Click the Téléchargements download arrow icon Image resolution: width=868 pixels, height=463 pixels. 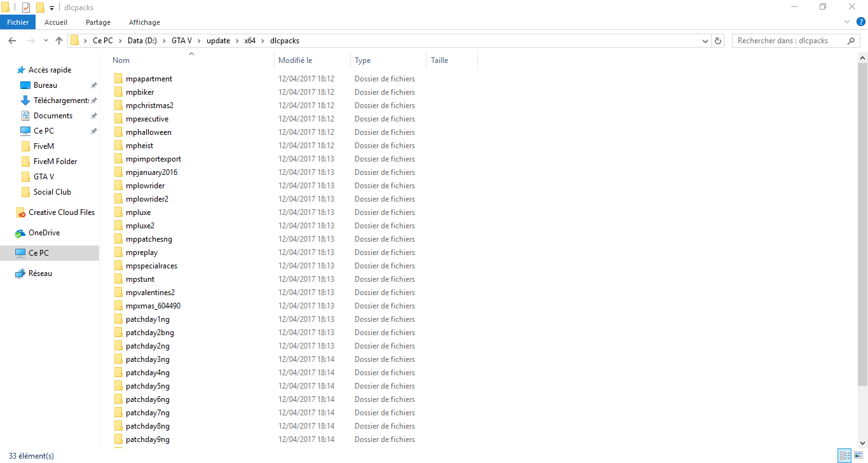25,100
